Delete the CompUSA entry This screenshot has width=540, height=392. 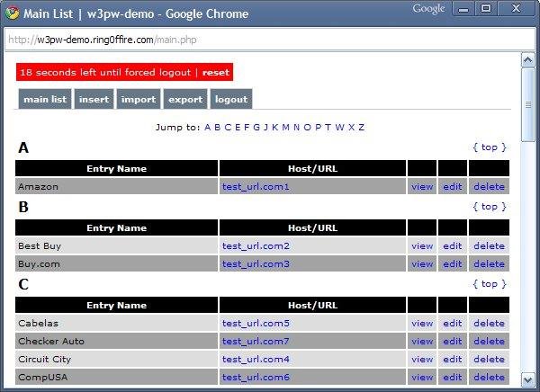coord(489,378)
